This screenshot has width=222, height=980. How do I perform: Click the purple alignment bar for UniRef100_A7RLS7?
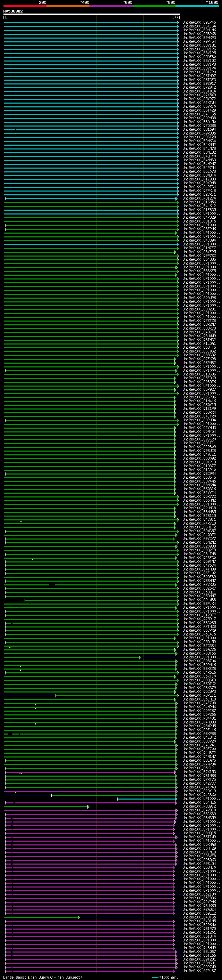(89, 971)
